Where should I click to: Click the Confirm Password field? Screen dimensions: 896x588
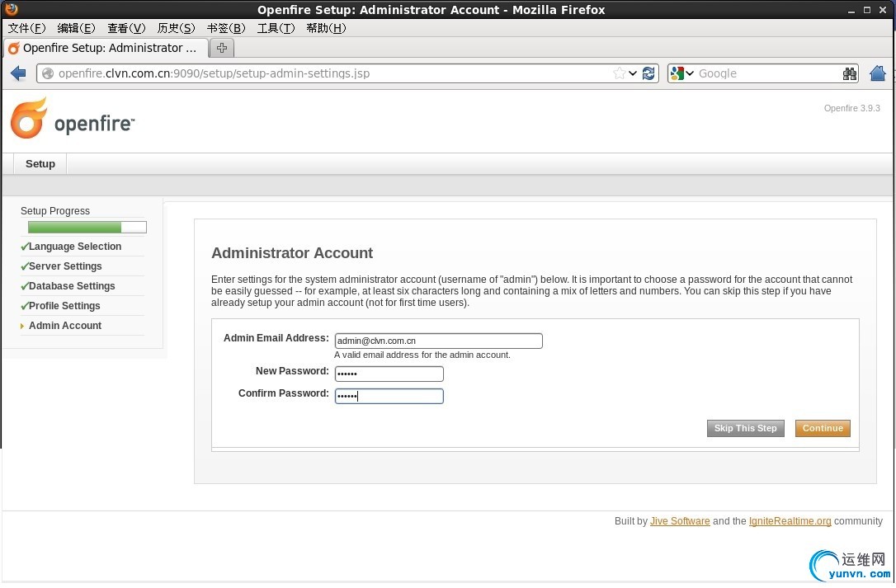[x=389, y=396]
